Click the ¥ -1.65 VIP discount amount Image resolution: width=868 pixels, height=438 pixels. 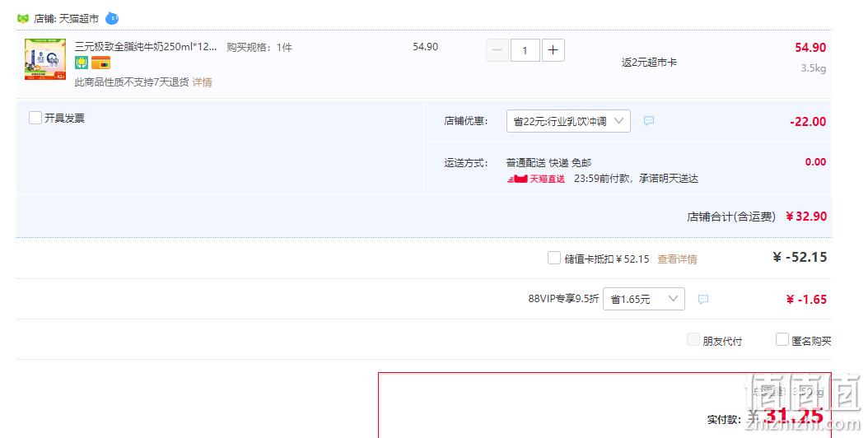[x=806, y=300]
